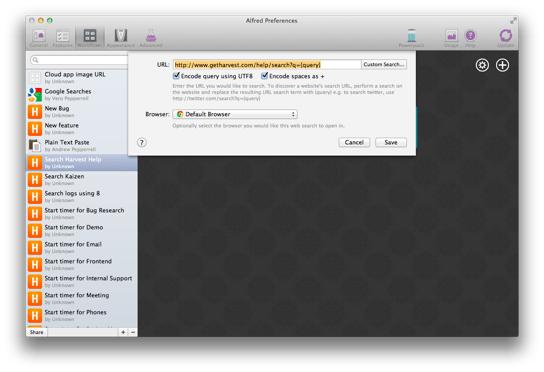Open the General preferences tab

point(39,38)
